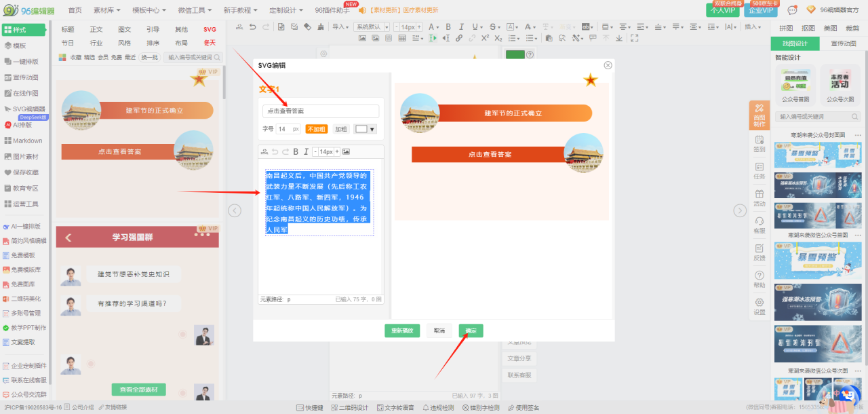Click the colorful palette filter swatch
868x414 pixels.
[x=62, y=58]
